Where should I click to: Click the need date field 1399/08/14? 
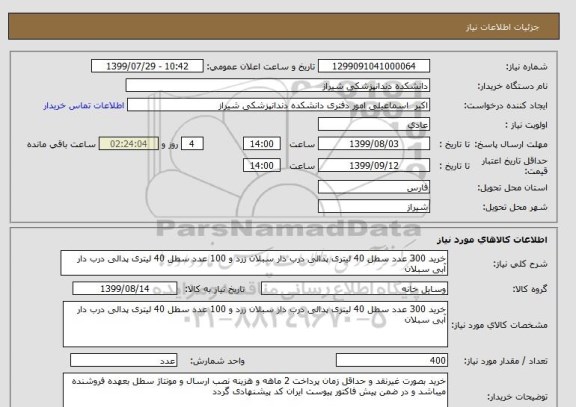(x=125, y=288)
